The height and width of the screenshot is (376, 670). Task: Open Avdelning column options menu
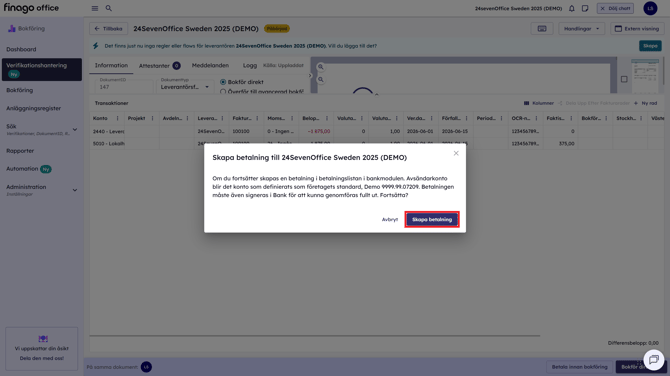pyautogui.click(x=187, y=118)
